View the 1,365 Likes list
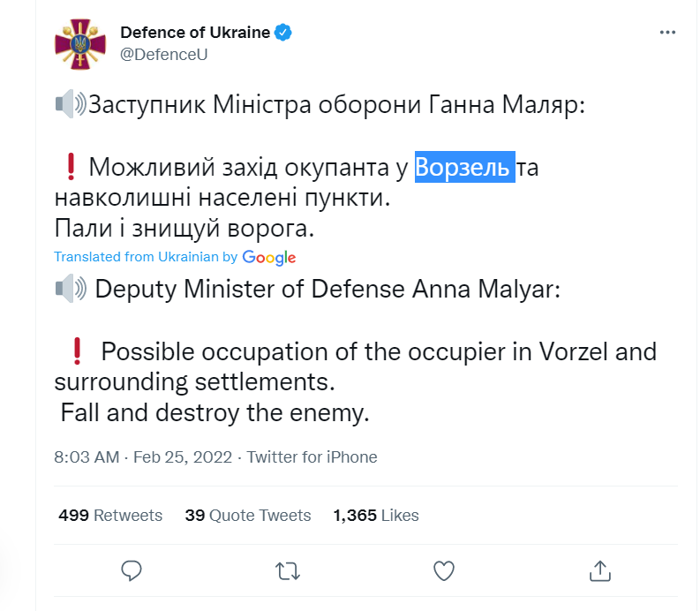 (376, 515)
